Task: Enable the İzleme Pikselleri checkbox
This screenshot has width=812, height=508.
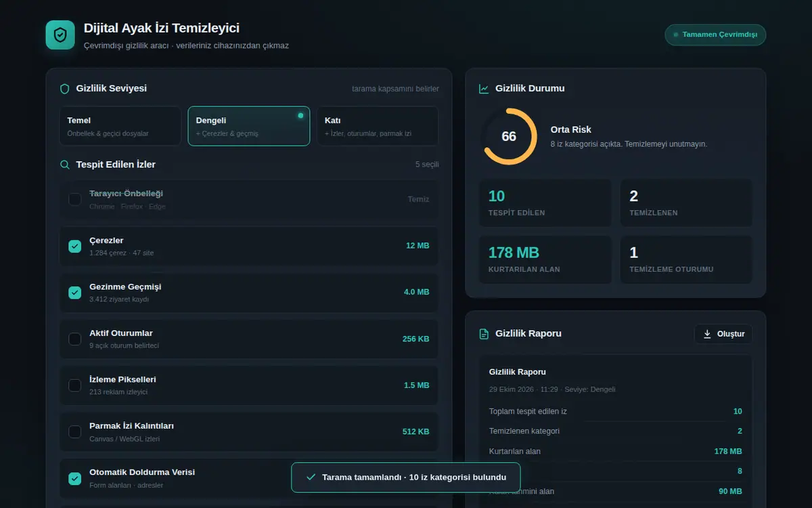Action: point(75,385)
